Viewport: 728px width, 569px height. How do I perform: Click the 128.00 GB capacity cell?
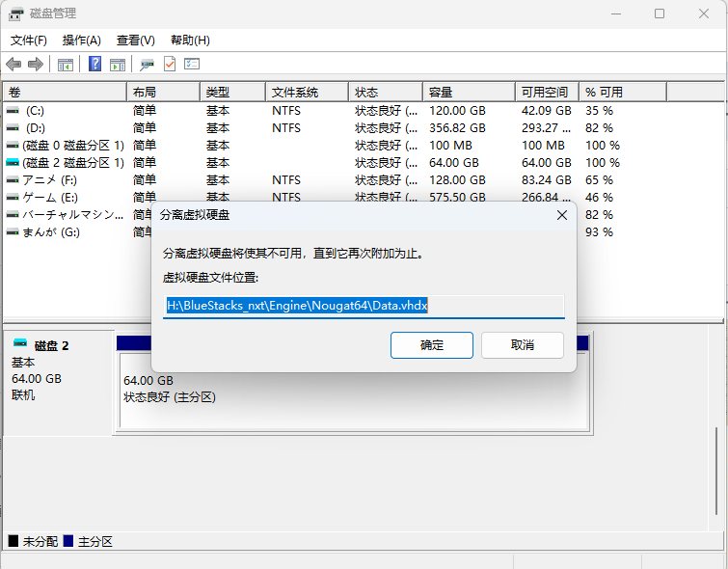pyautogui.click(x=457, y=180)
